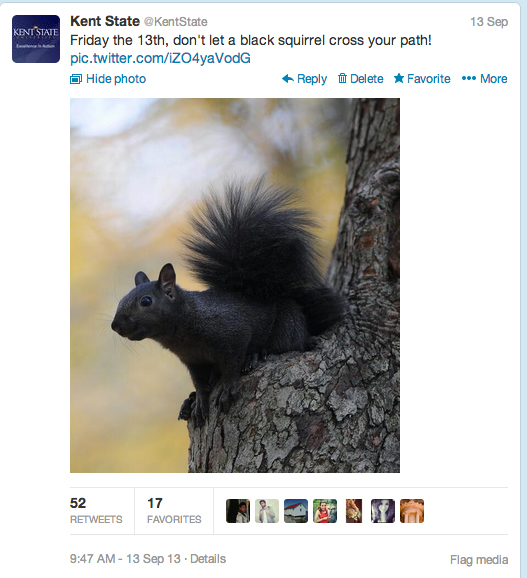
Task: Toggle Hide photo to collapse image
Action: (108, 79)
